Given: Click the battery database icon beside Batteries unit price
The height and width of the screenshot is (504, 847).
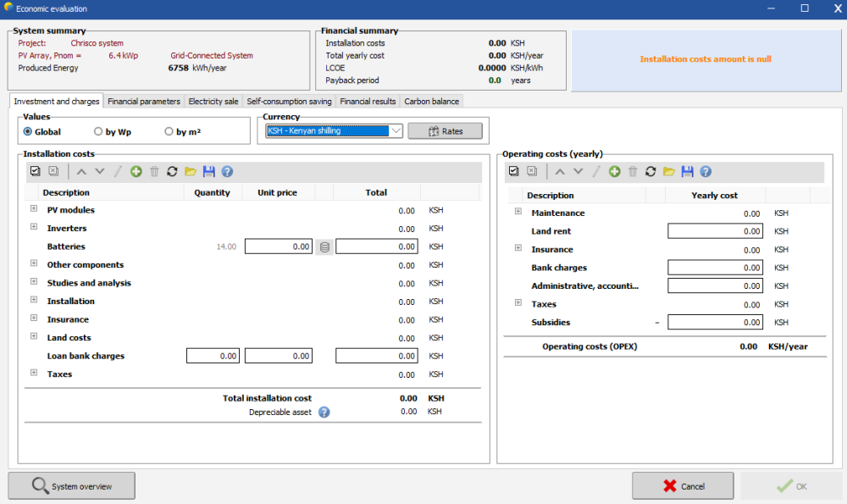Looking at the screenshot, I should click(x=324, y=247).
